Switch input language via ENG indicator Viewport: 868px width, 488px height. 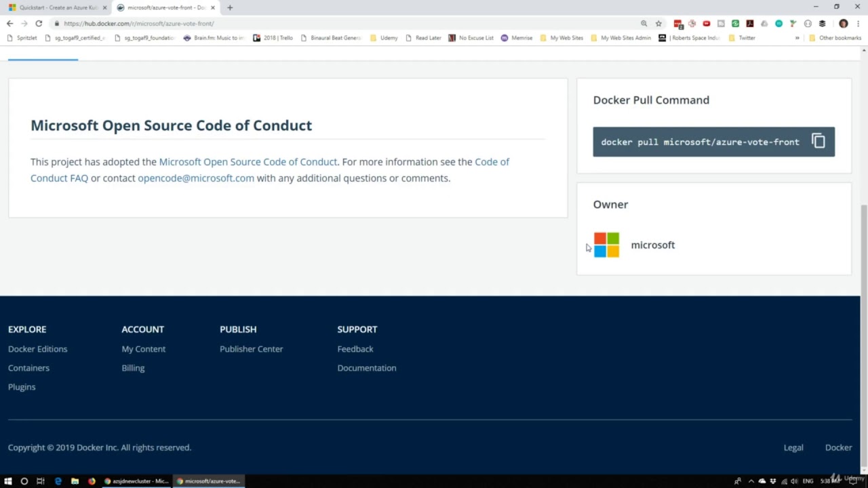[x=808, y=481]
